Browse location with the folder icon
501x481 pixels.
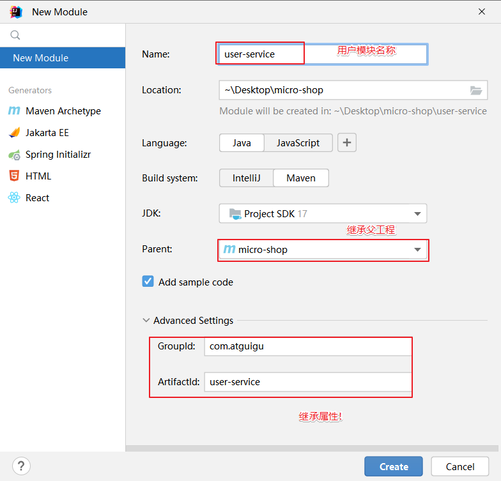(x=476, y=90)
